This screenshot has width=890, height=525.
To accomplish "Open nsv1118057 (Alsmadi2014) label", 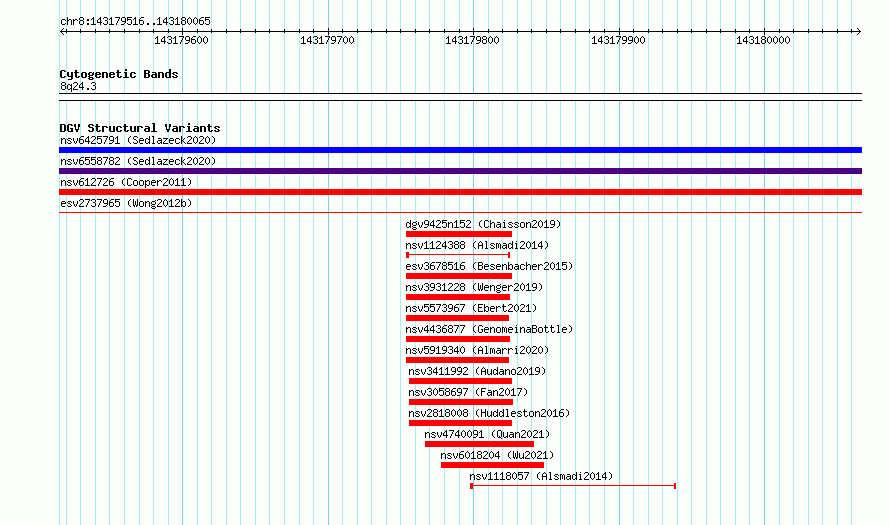I will (x=541, y=476).
